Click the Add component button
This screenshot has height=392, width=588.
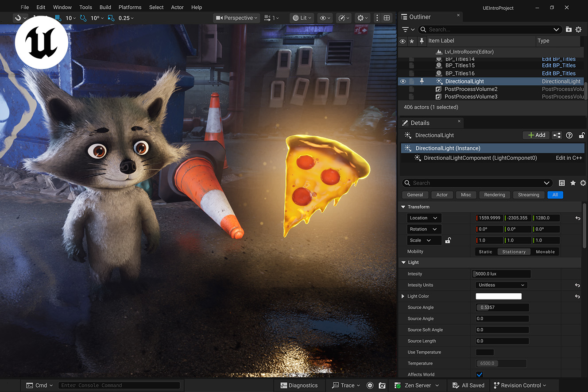point(536,135)
